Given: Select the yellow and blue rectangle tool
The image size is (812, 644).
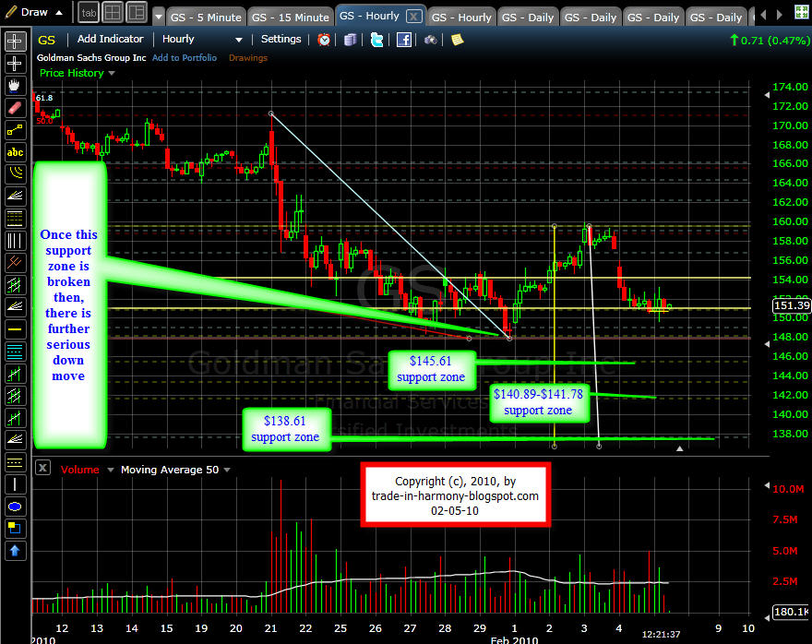Looking at the screenshot, I should click(x=15, y=529).
